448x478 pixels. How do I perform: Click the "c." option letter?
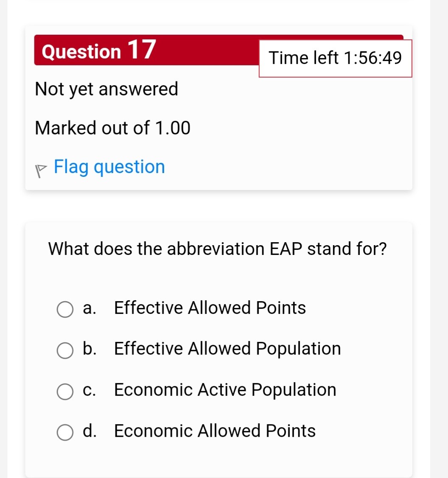pyautogui.click(x=89, y=390)
